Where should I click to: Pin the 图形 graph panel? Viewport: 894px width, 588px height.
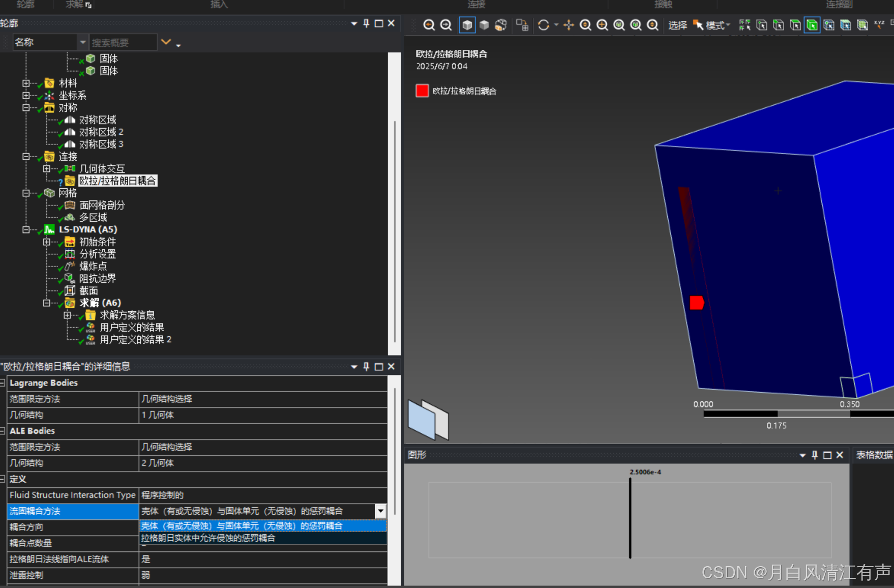click(815, 455)
